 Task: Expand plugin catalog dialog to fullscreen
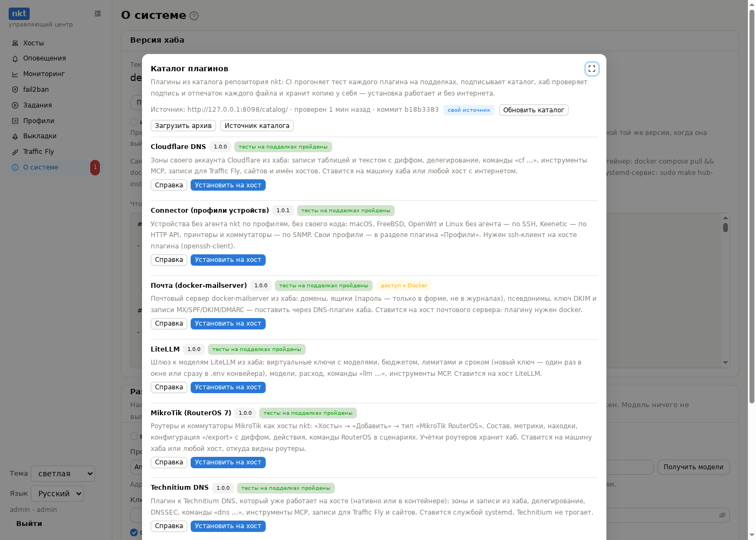coord(592,69)
